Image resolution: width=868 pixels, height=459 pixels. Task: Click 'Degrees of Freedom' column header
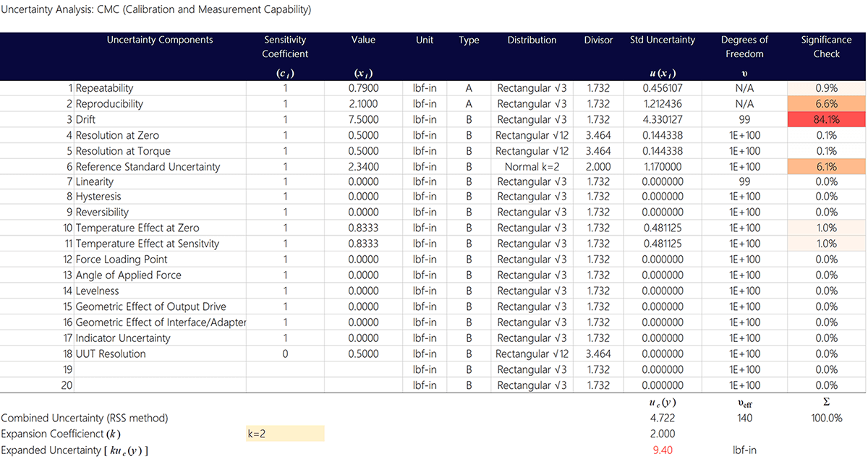(x=744, y=46)
